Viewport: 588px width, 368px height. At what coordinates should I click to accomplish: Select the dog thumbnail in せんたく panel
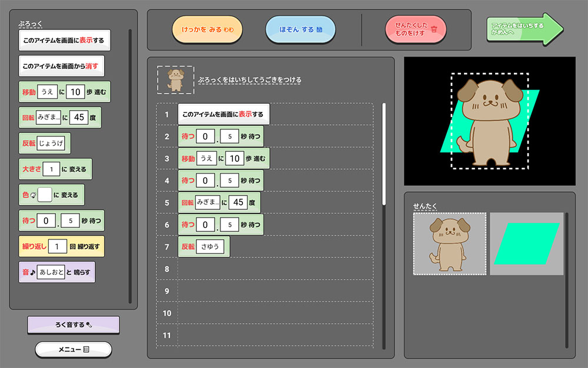point(450,244)
